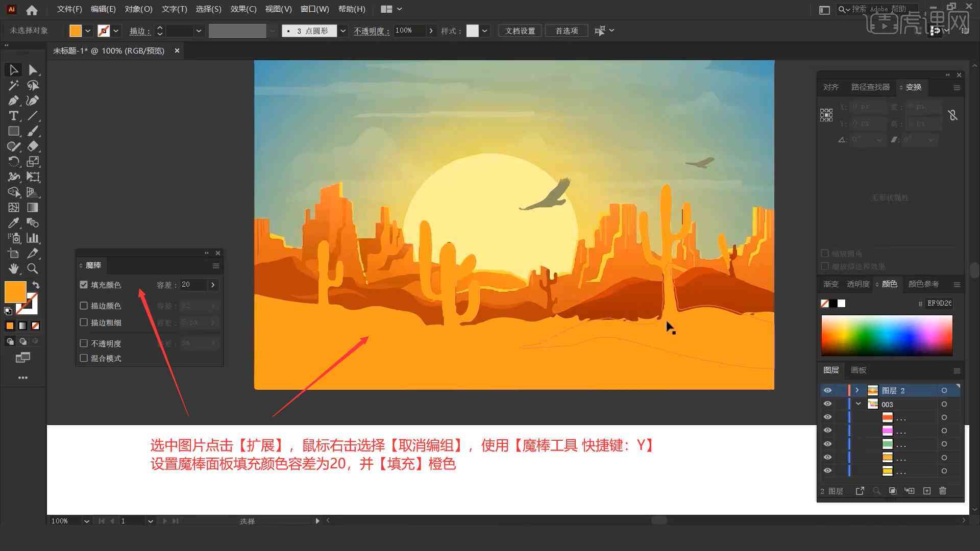Click the orange fill color swatch
This screenshot has height=551, width=980.
(x=15, y=292)
